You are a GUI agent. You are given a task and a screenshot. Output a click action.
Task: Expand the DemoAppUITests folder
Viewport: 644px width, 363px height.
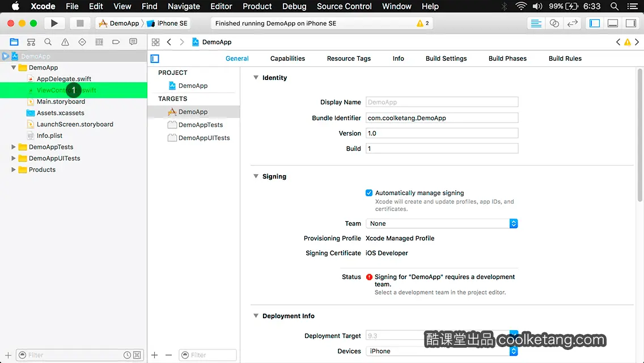coord(14,158)
